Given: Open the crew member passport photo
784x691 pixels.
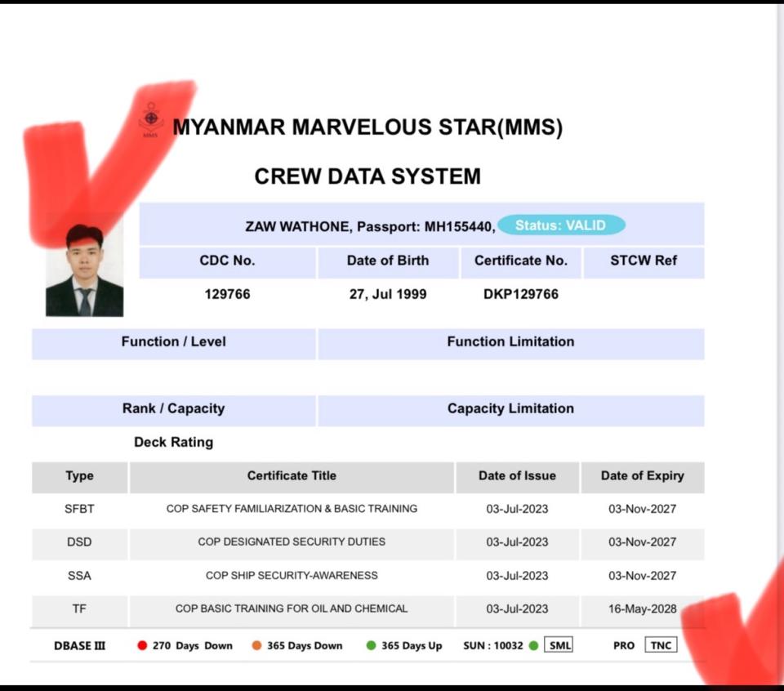Looking at the screenshot, I should coord(84,270).
